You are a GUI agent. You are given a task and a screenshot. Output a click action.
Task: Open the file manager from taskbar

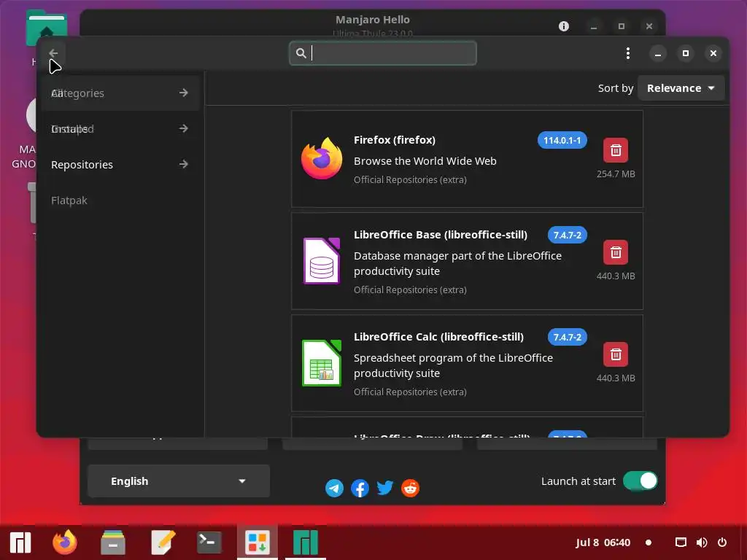pyautogui.click(x=113, y=542)
